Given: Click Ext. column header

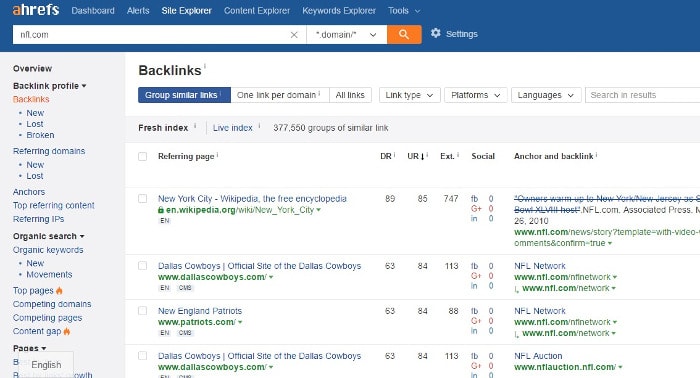Looking at the screenshot, I should click(447, 156).
